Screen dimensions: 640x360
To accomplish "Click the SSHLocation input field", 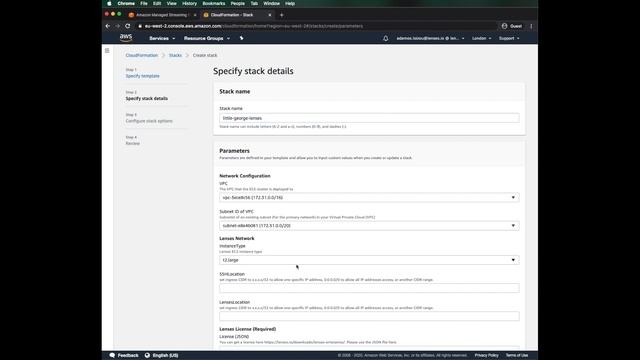I will [x=369, y=288].
